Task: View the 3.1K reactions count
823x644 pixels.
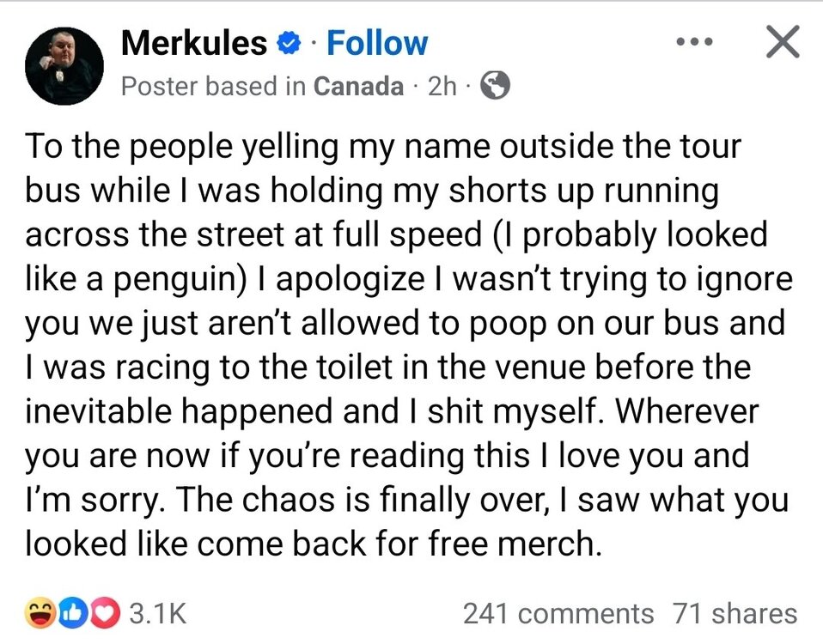Action: click(x=156, y=614)
